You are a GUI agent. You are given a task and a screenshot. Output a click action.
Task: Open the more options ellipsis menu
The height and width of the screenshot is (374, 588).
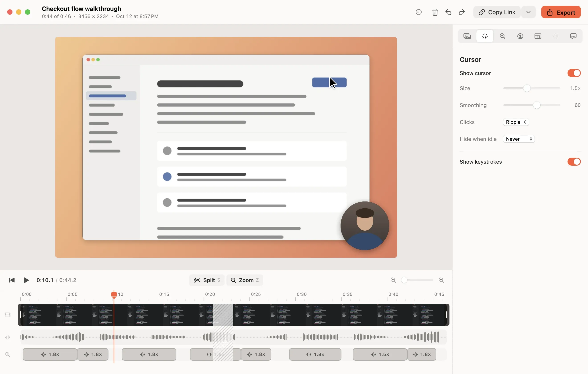coord(419,12)
